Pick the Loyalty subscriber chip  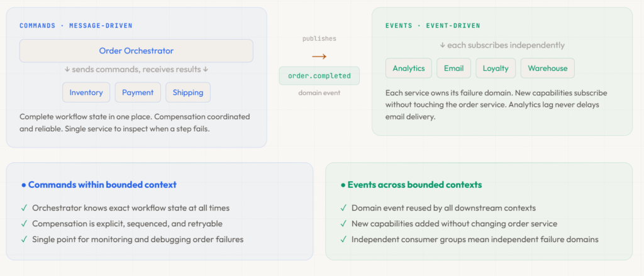[x=496, y=69]
